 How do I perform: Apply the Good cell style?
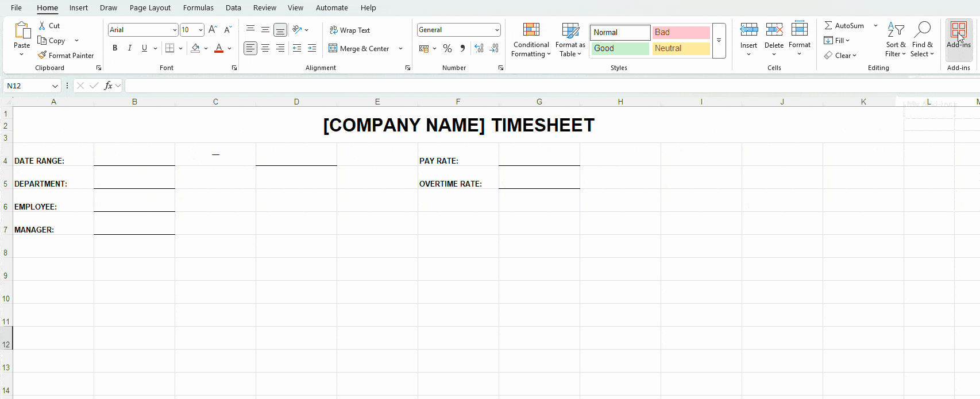[x=620, y=49]
